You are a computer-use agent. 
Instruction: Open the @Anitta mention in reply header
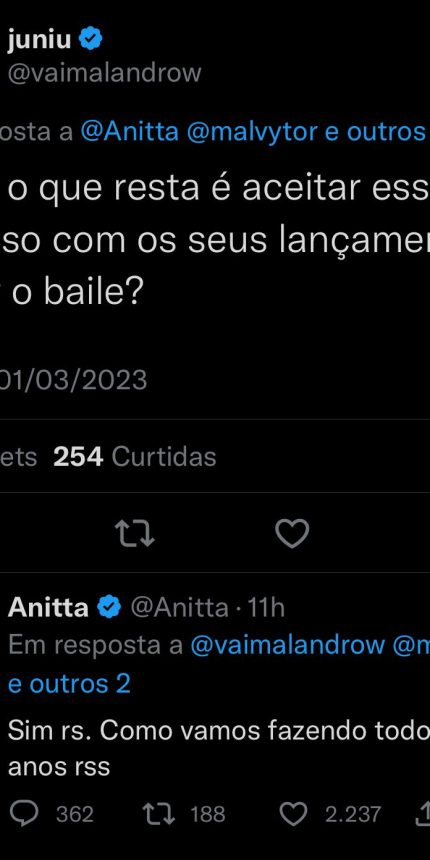130,132
